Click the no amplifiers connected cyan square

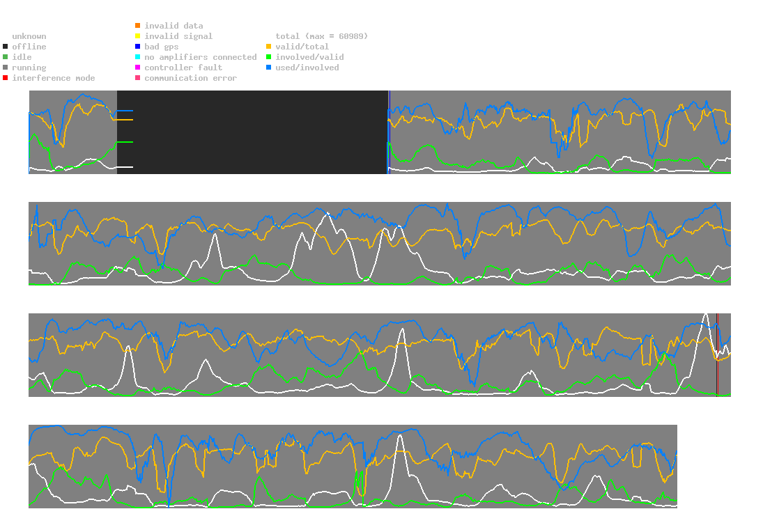(x=138, y=57)
